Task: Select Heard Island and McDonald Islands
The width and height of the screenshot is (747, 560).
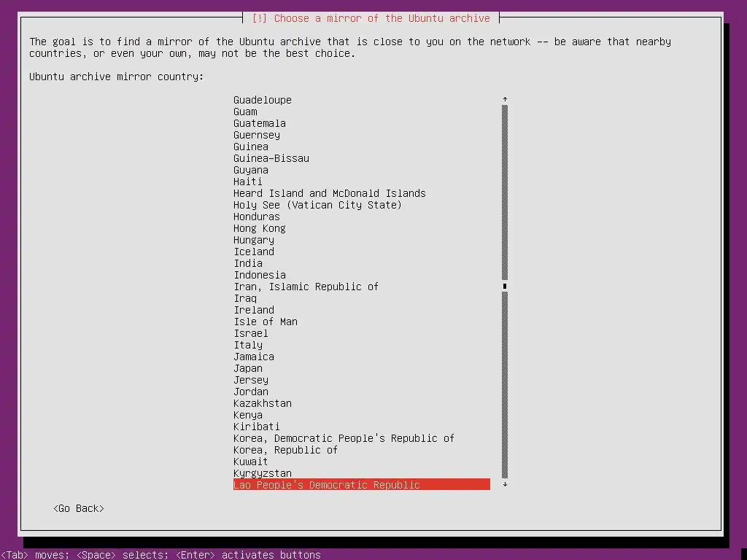Action: (329, 193)
